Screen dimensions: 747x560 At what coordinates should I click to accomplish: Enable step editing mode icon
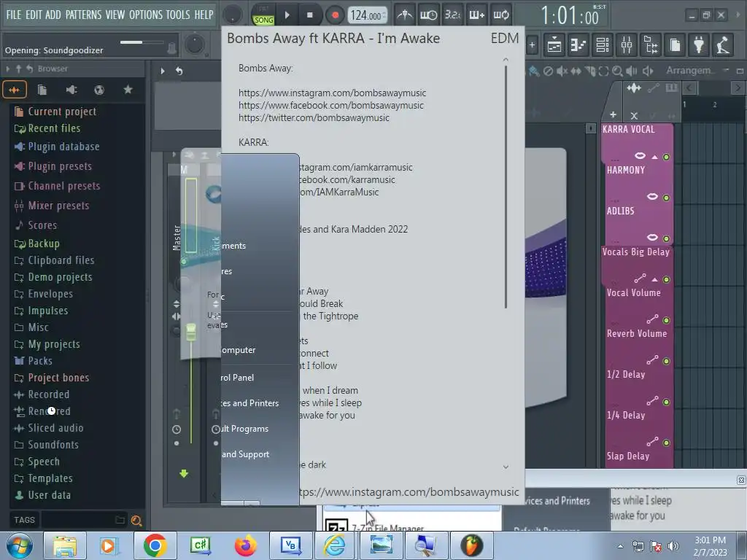(x=477, y=15)
